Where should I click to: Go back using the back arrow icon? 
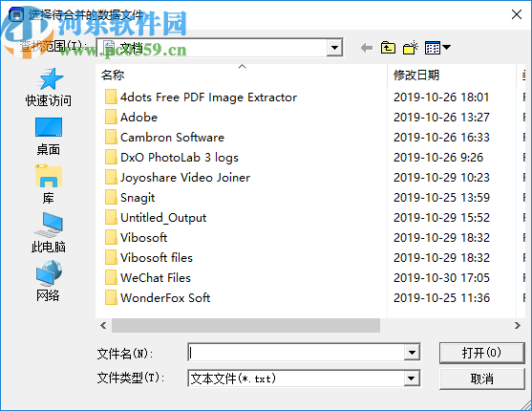tap(367, 48)
